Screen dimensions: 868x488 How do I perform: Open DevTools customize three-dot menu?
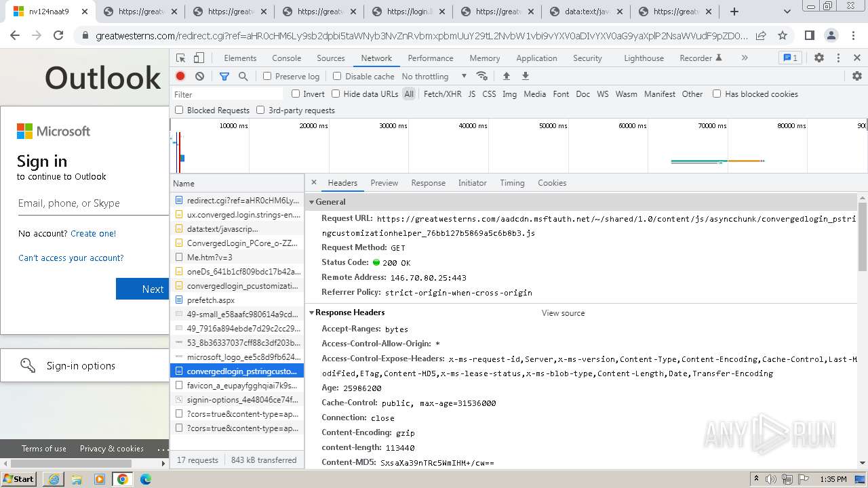tap(838, 58)
